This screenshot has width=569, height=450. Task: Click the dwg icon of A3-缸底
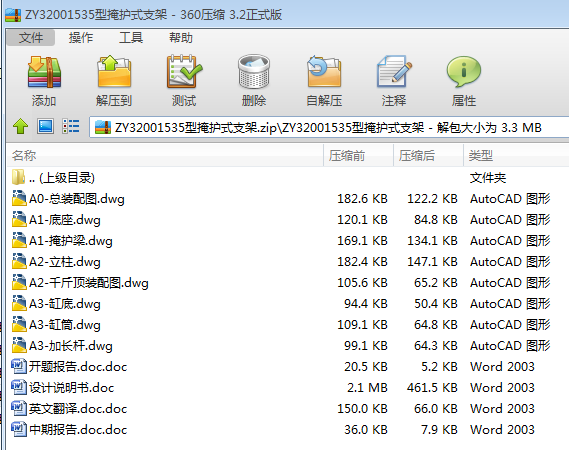click(19, 303)
